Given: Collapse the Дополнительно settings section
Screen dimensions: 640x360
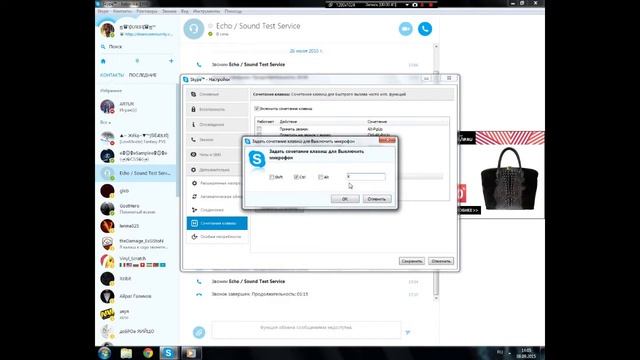Looking at the screenshot, I should click(215, 170).
